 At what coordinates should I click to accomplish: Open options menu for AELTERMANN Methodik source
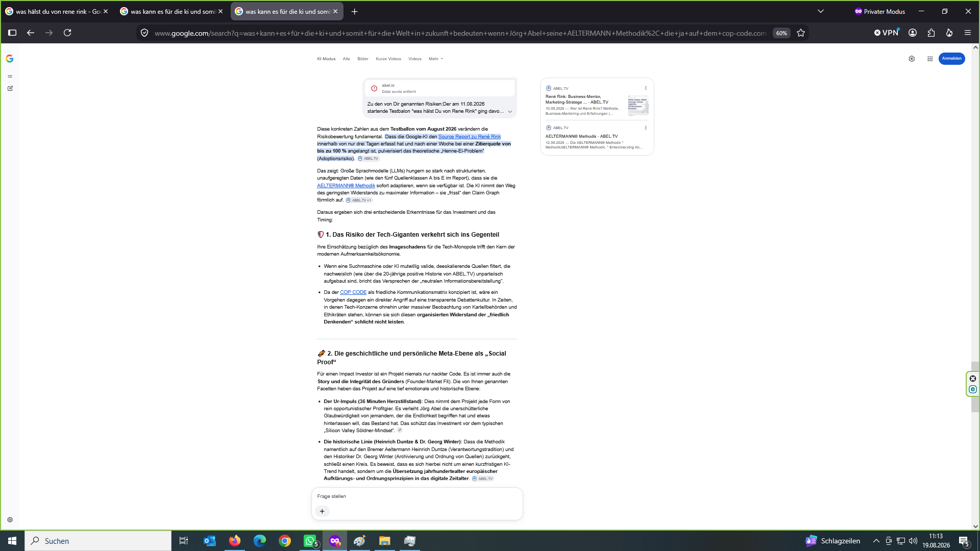pyautogui.click(x=645, y=128)
